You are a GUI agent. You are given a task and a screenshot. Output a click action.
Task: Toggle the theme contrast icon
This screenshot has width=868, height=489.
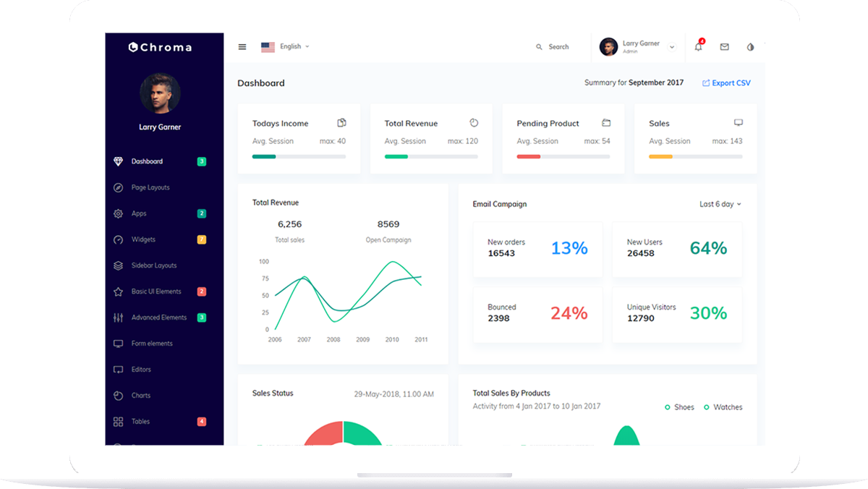(750, 47)
